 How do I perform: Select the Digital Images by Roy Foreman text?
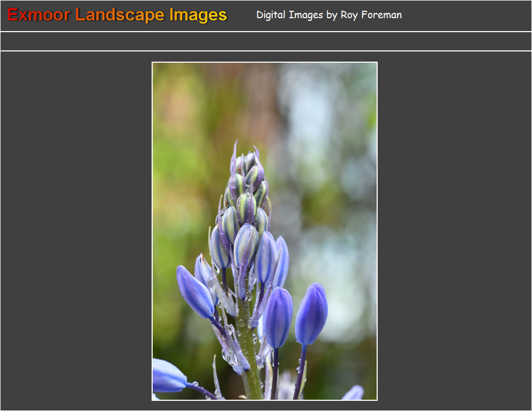[x=328, y=15]
